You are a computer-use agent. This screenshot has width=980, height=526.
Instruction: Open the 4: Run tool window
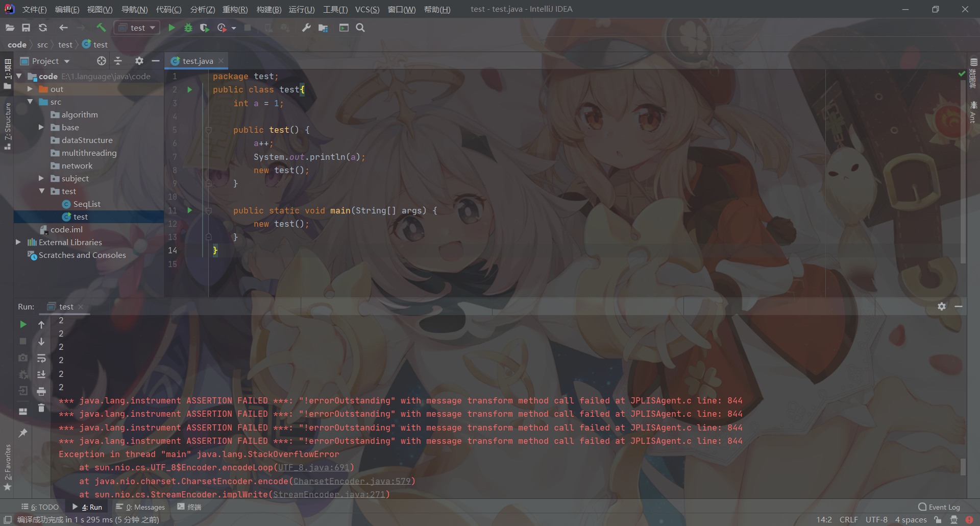coord(87,507)
